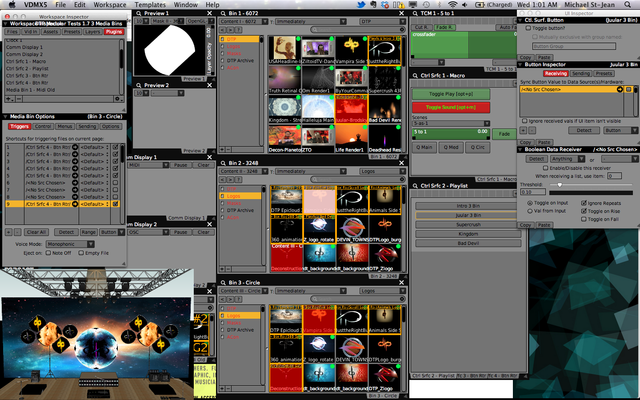Viewport: 640px width, 400px height.
Task: Trigger the Kingdom clip thumbnail in Bin 1
Action: 285,109
